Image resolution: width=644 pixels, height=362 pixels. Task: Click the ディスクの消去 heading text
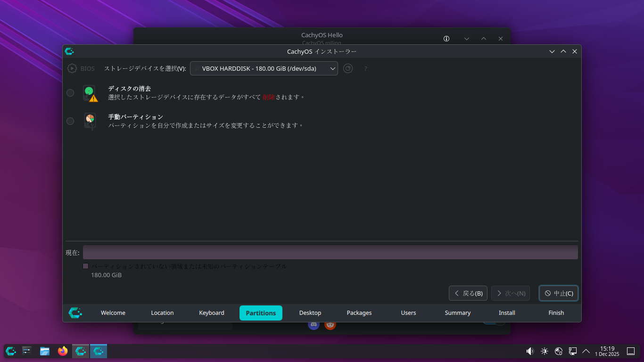click(x=130, y=89)
